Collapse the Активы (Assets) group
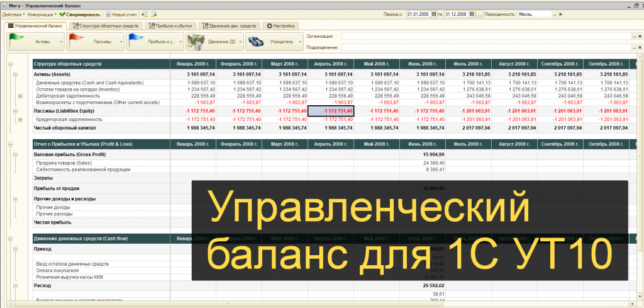 (16, 75)
